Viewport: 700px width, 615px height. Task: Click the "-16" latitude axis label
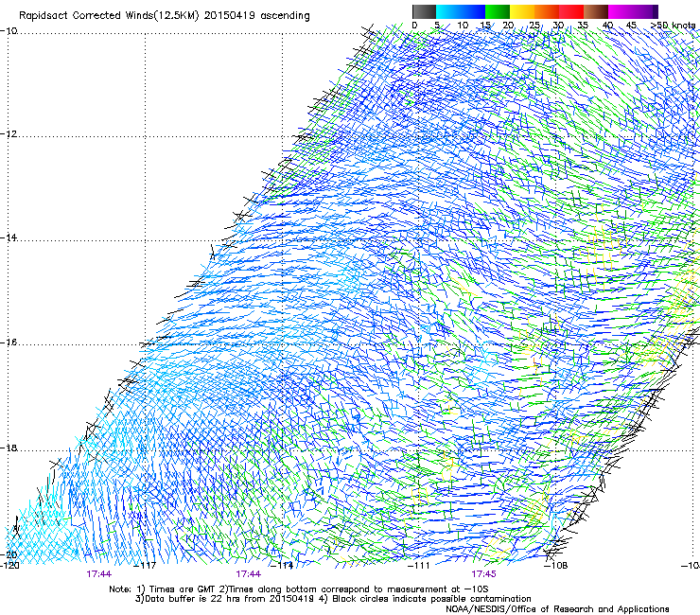[9, 343]
